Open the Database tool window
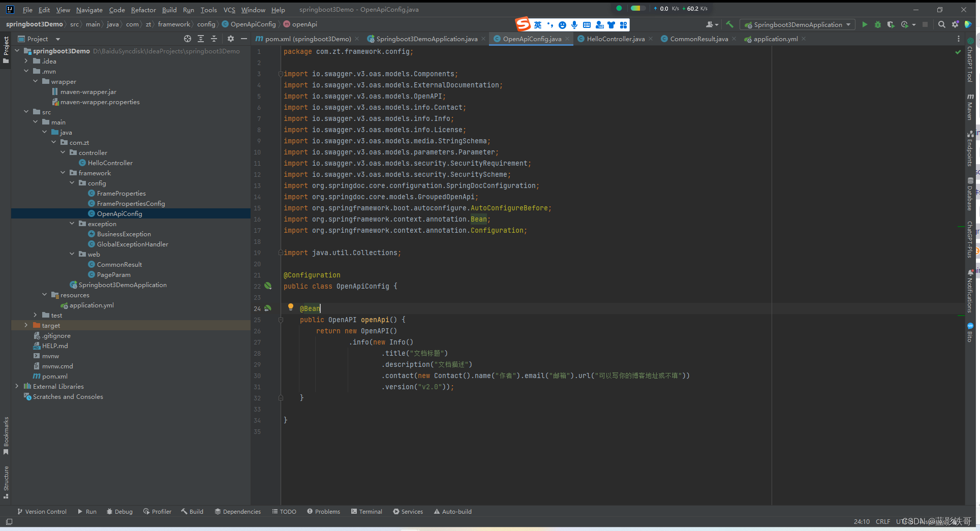Viewport: 980px width, 531px height. tap(970, 194)
